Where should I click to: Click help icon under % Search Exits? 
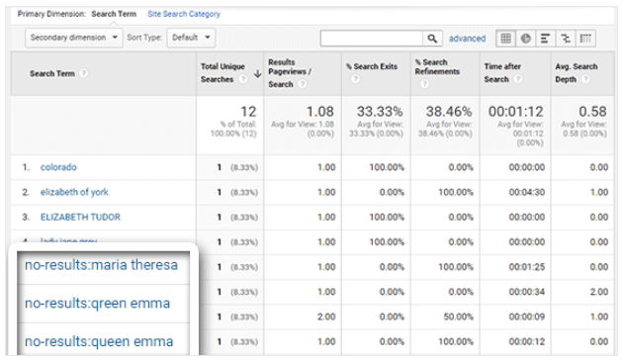pyautogui.click(x=355, y=79)
